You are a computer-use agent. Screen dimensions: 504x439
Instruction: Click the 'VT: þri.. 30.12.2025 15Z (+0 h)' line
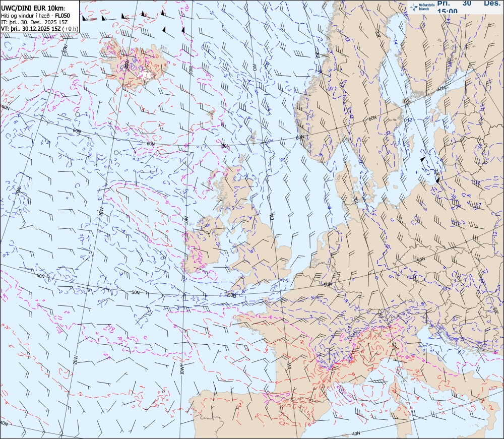pos(39,28)
